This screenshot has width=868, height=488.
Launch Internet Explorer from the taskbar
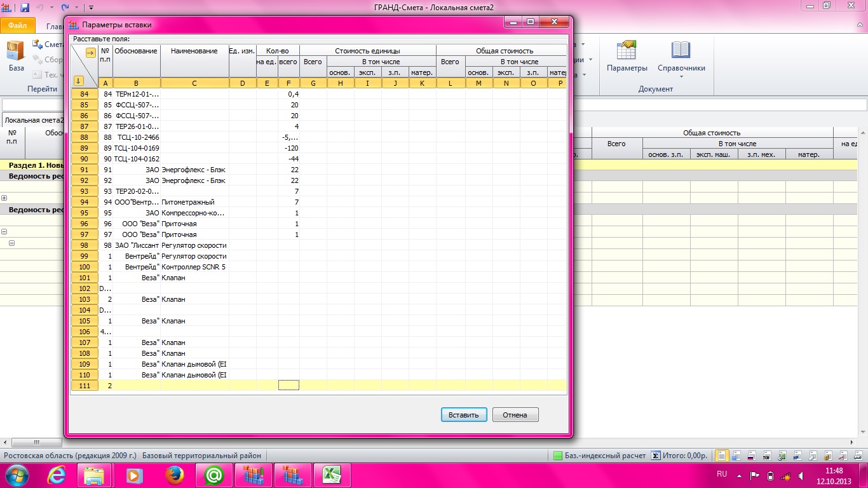pyautogui.click(x=57, y=475)
